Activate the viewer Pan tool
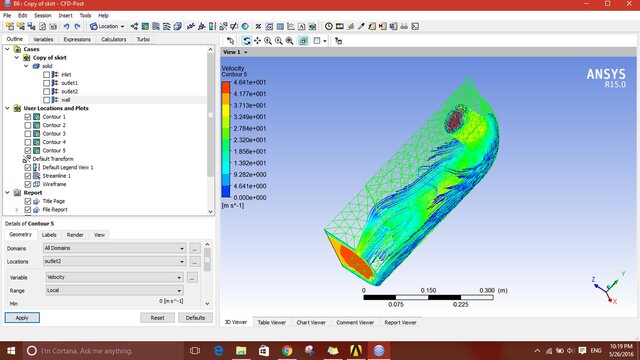The height and width of the screenshot is (360, 640). point(257,41)
